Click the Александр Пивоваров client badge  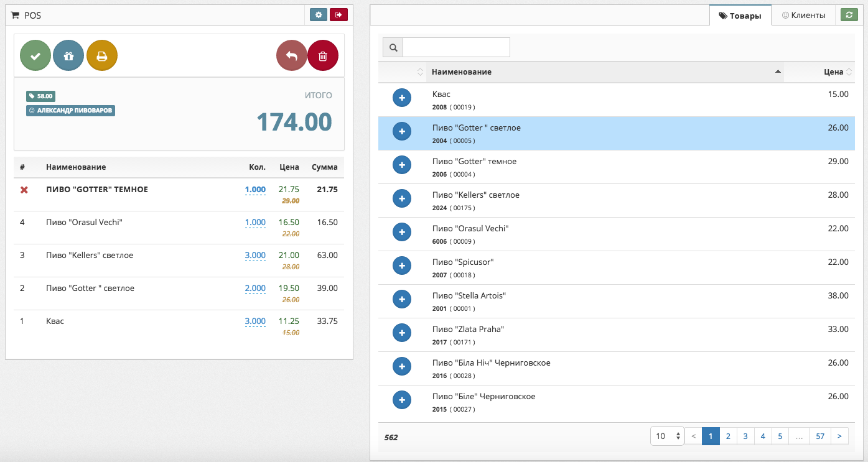click(x=70, y=111)
